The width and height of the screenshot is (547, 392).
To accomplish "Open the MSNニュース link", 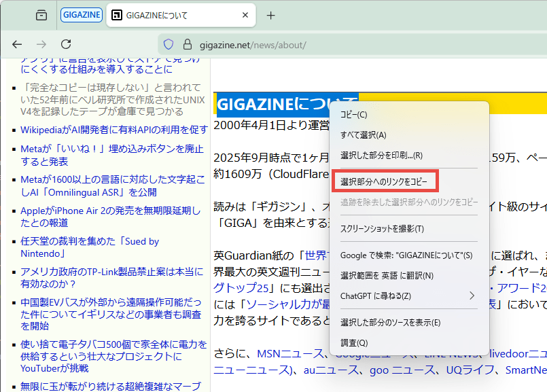I will pos(282,354).
